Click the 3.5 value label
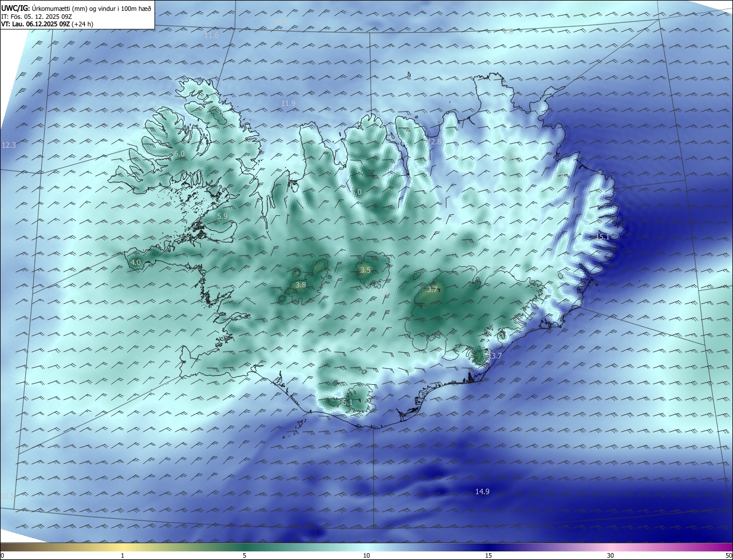733x560 pixels. (x=365, y=270)
